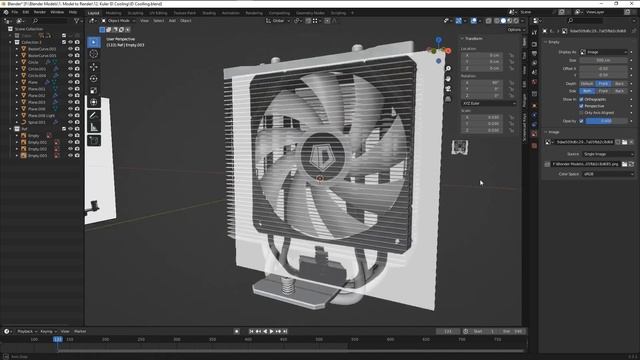Select the Rotate tool
The image size is (640, 360).
pyautogui.click(x=94, y=78)
